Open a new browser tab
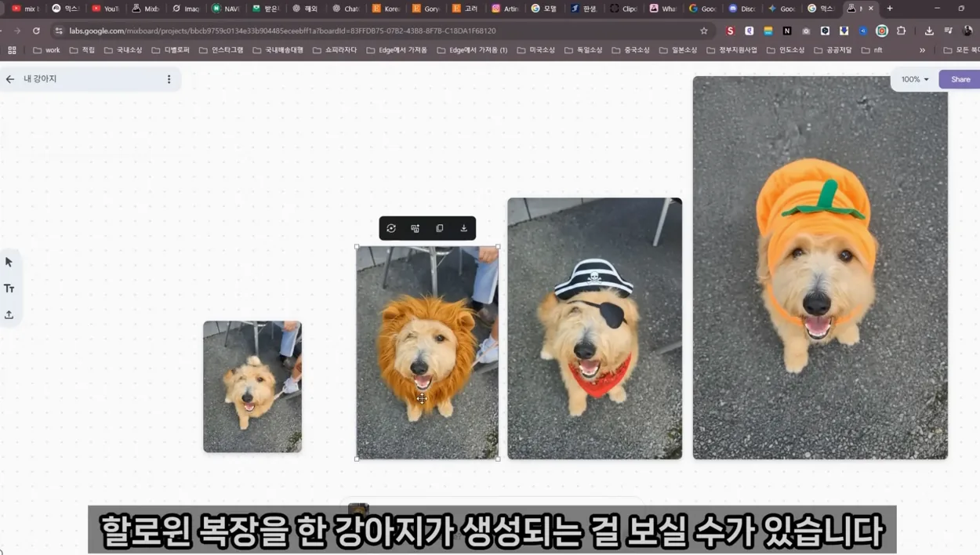The width and height of the screenshot is (980, 555). [890, 9]
